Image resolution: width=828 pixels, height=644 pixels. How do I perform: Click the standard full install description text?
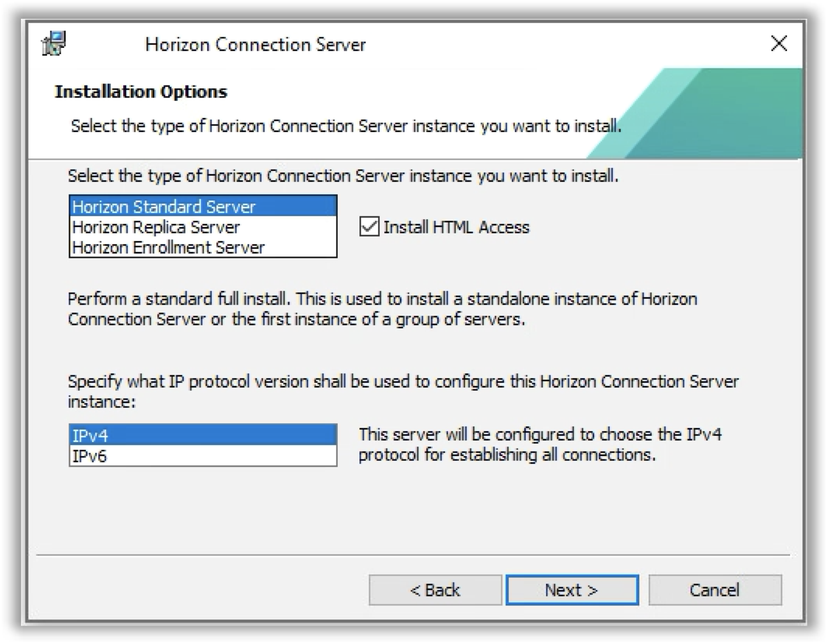[382, 309]
